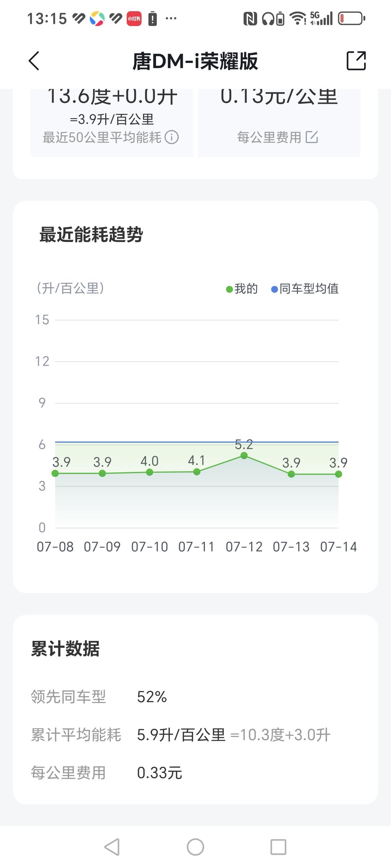This screenshot has height=868, width=391.
Task: Select the 4.1 data point on 07-11
Action: (197, 472)
